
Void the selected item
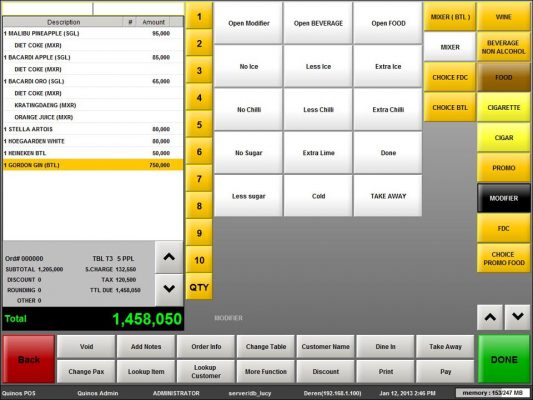pos(86,347)
